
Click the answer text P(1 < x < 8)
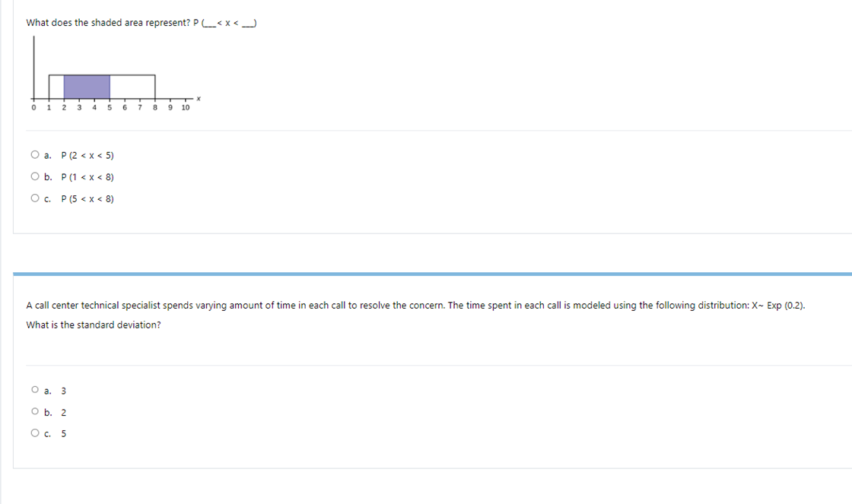pos(87,177)
